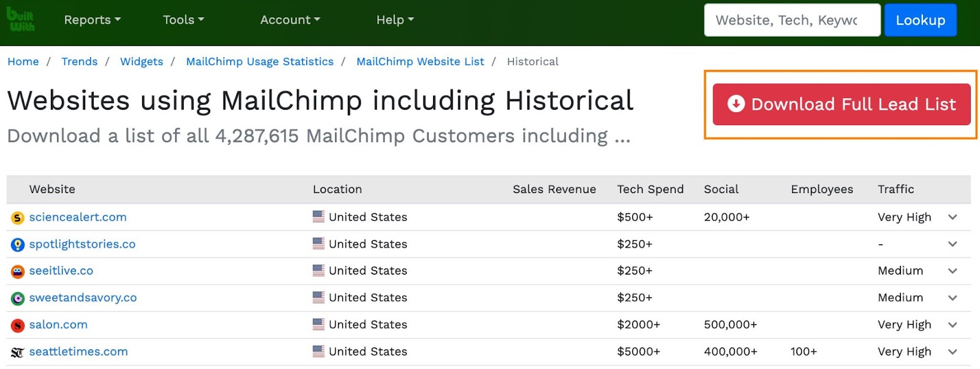
Task: Open the Account dropdown menu
Action: 290,20
